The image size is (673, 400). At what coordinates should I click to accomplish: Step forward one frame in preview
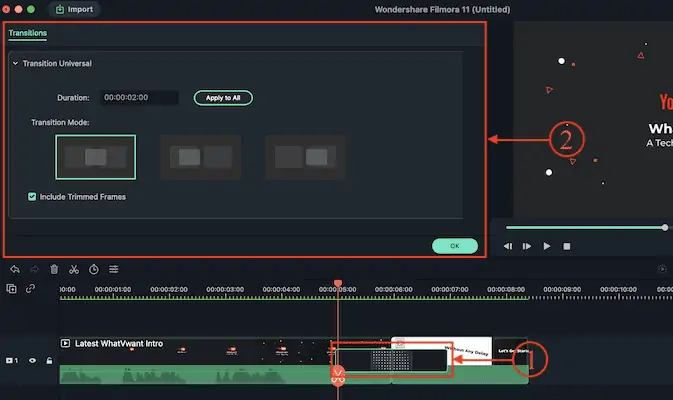(527, 246)
